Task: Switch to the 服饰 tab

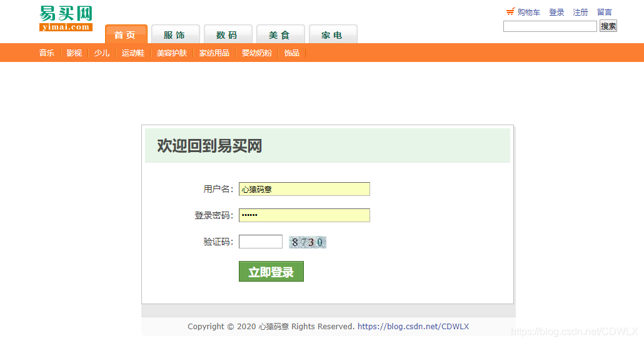Action: 176,34
